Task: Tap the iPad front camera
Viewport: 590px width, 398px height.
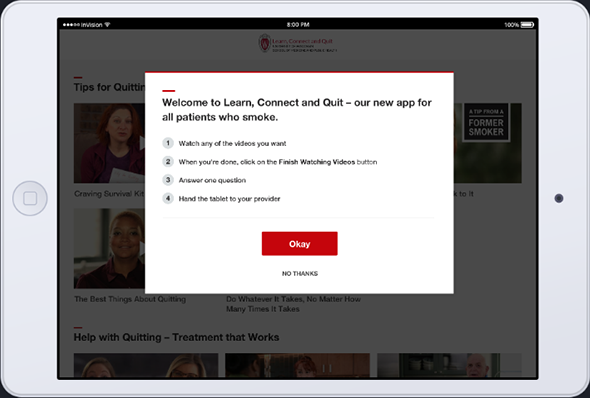Action: click(x=559, y=198)
